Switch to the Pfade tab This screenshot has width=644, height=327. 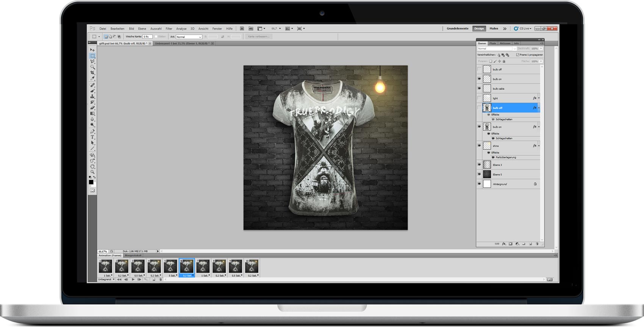pos(492,43)
